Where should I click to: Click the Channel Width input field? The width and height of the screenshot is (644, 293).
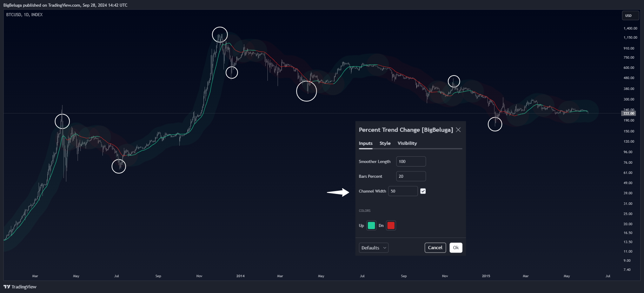(403, 191)
